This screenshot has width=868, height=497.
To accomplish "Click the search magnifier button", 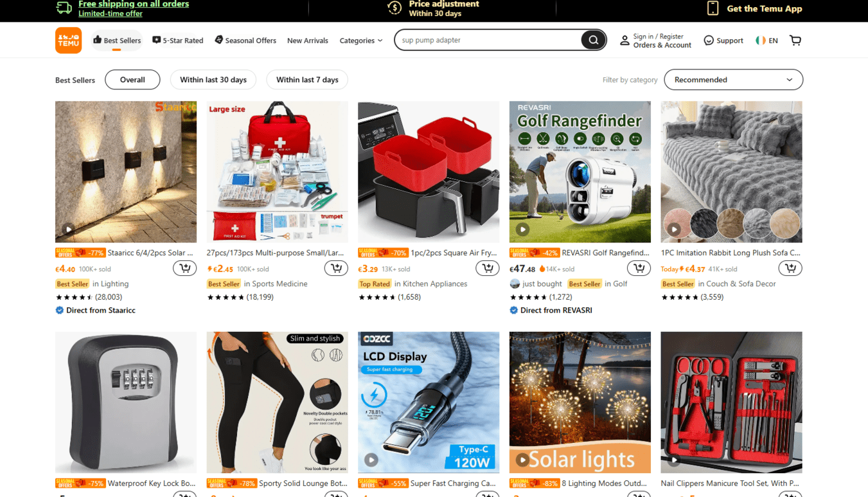I will click(x=593, y=40).
